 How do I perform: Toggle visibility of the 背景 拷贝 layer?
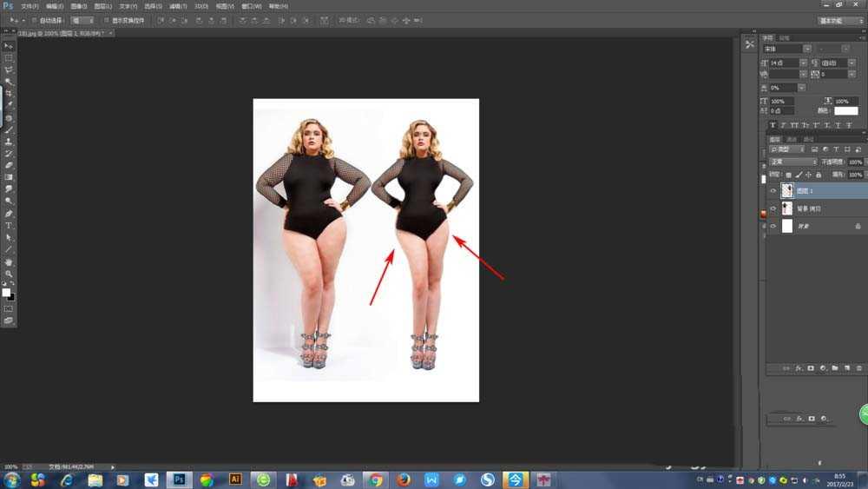(773, 208)
